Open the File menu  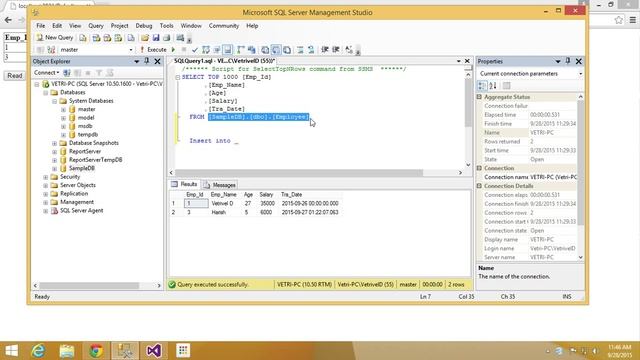point(41,26)
